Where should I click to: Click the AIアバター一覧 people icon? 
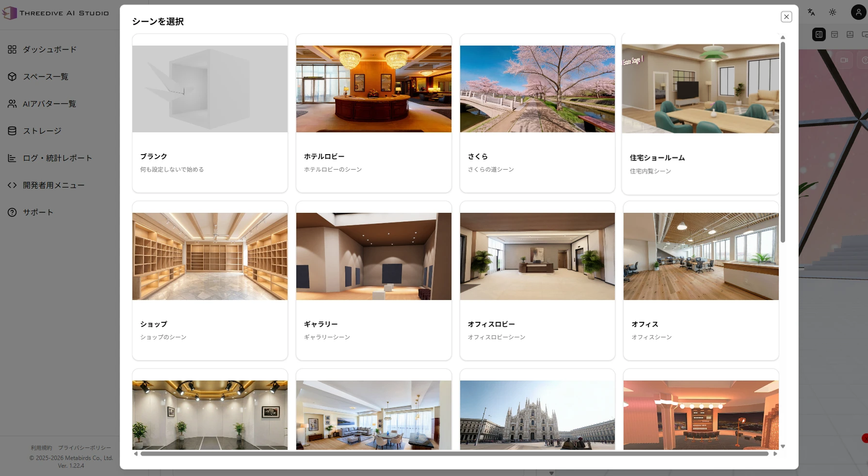12,104
